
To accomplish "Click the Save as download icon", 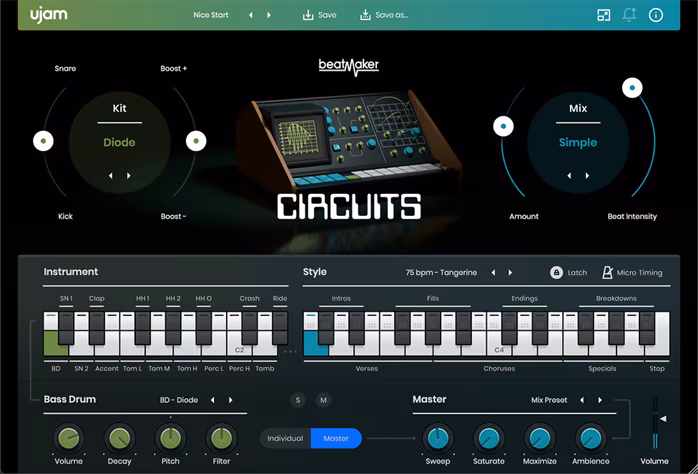I will [x=365, y=15].
